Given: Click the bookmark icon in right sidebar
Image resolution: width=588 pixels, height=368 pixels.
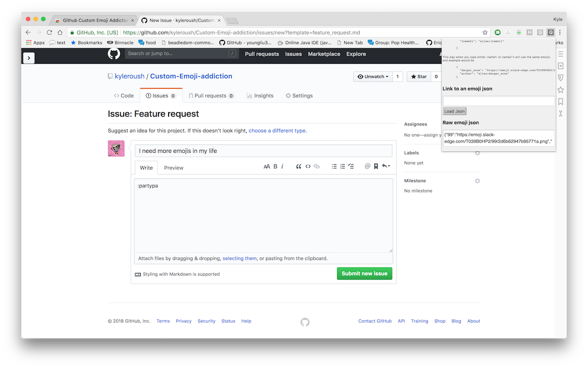Looking at the screenshot, I should (560, 102).
